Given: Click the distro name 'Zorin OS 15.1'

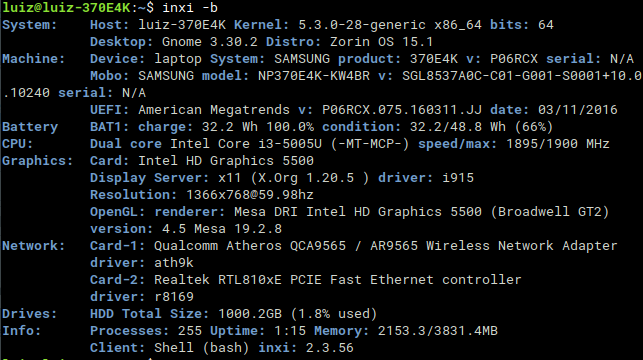Looking at the screenshot, I should tap(382, 42).
